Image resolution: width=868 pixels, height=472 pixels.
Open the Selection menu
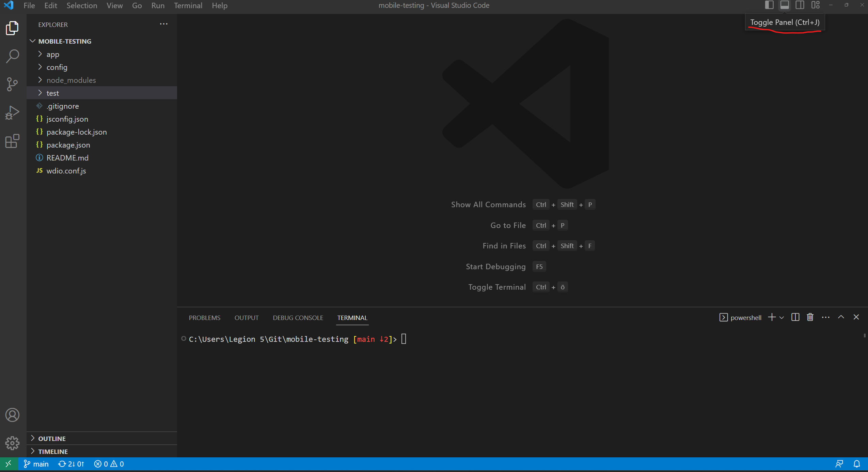point(82,5)
